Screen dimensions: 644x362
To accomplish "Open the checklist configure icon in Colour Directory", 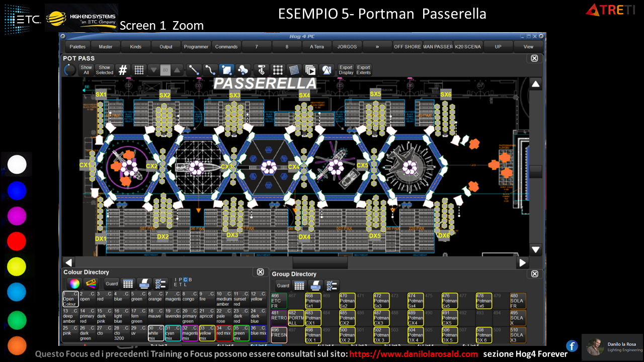I will click(x=160, y=284).
